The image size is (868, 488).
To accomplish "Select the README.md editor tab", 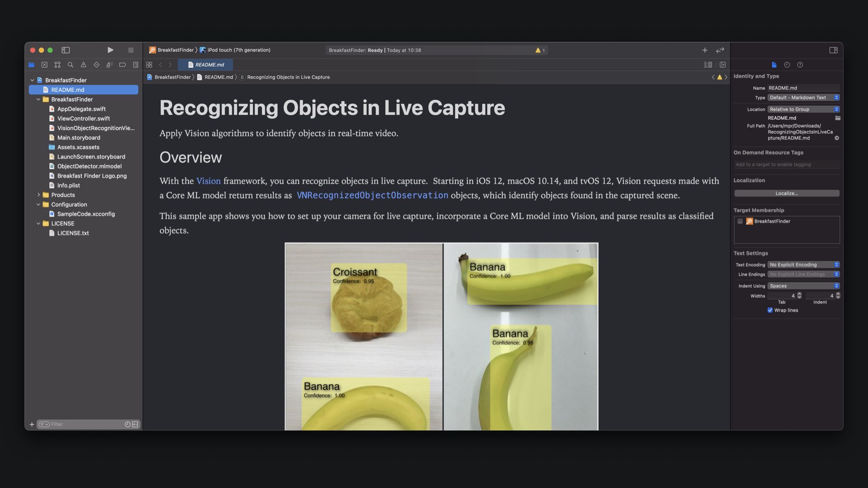I will coord(206,65).
